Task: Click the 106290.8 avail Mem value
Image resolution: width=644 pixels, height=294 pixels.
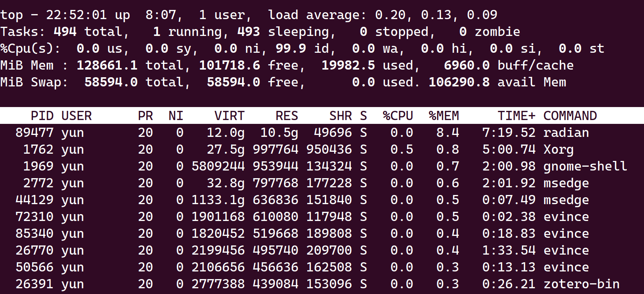Action: pos(459,82)
